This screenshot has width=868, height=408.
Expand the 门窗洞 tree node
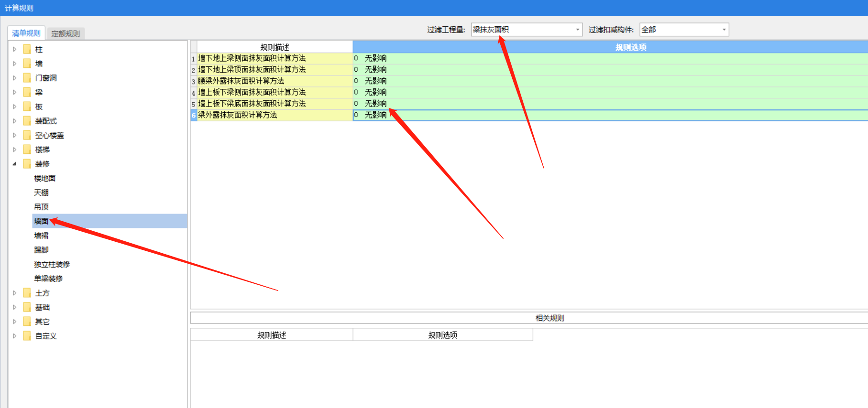14,78
